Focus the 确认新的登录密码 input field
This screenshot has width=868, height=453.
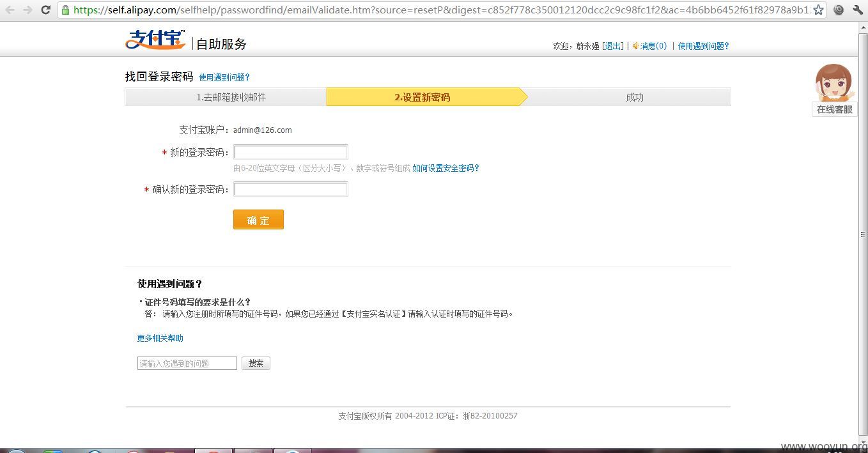click(291, 189)
